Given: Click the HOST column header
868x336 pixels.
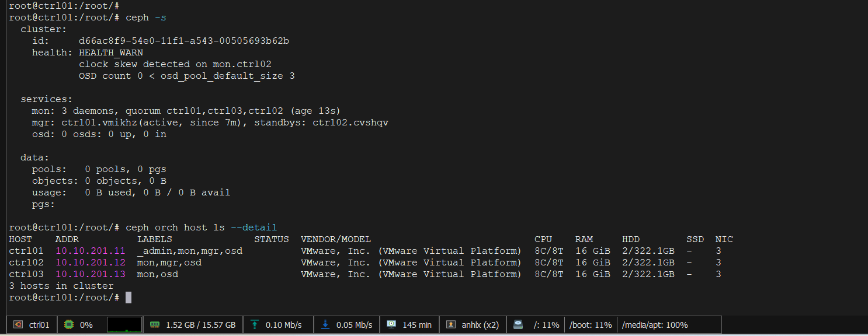Looking at the screenshot, I should pos(20,239).
